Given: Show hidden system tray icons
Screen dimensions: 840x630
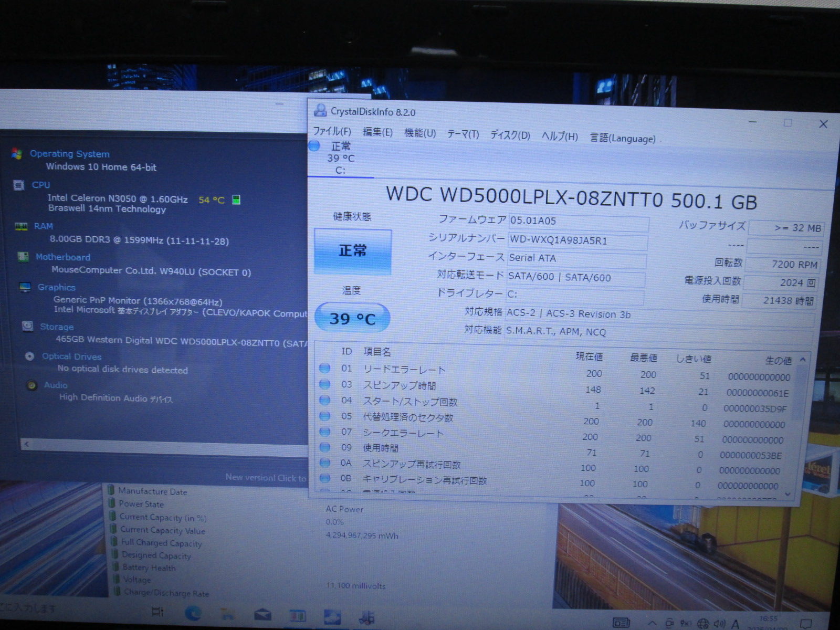Looking at the screenshot, I should (x=652, y=623).
